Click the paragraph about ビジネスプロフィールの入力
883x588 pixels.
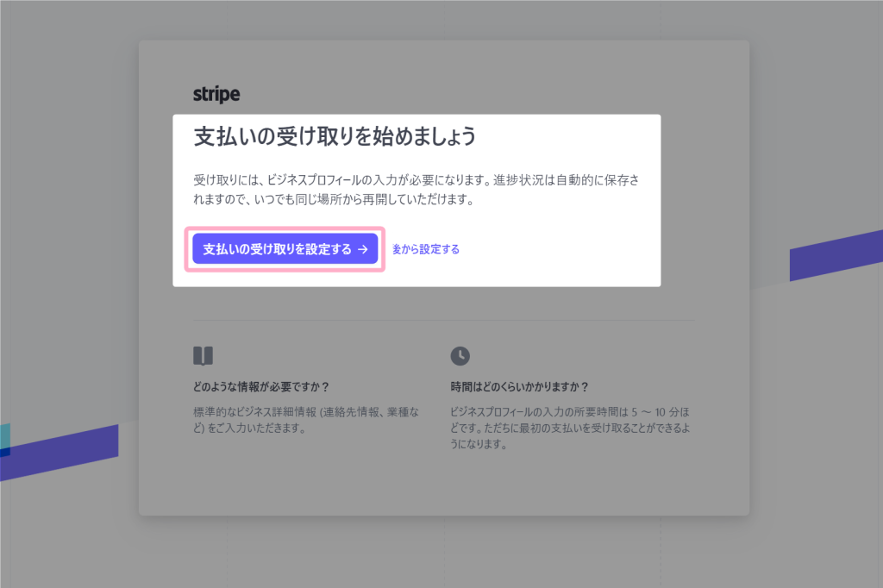416,191
